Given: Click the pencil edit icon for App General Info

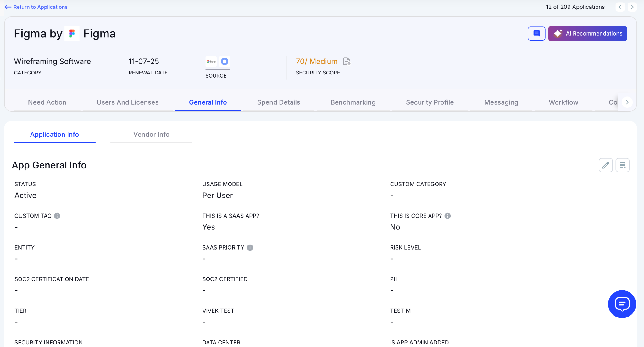Looking at the screenshot, I should 605,165.
